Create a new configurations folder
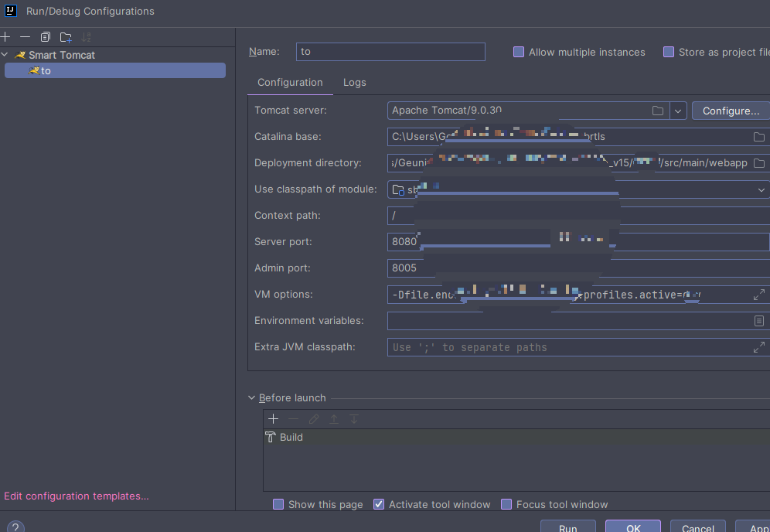 click(66, 37)
